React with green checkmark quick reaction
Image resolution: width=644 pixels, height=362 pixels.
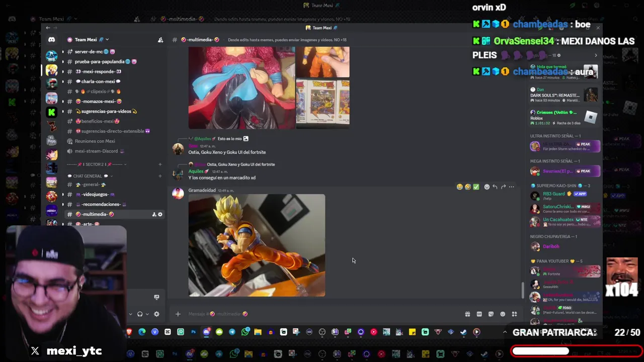pos(476,187)
